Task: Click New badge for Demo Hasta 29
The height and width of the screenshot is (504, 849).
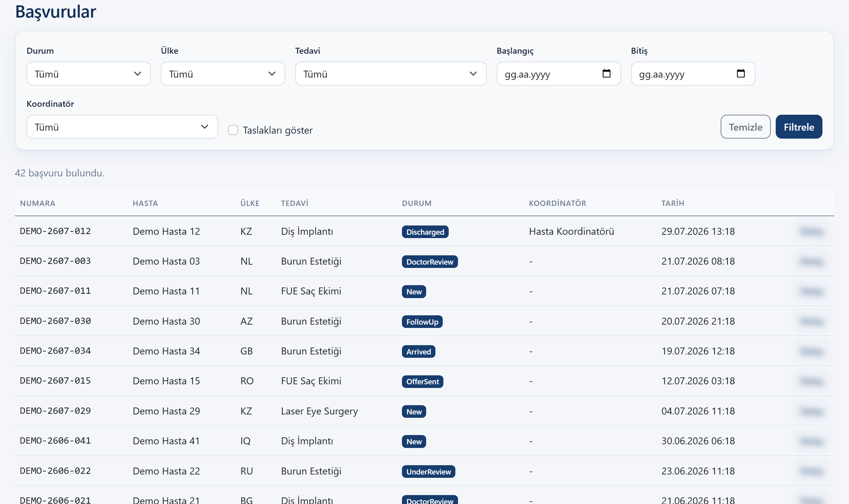Action: pos(414,411)
